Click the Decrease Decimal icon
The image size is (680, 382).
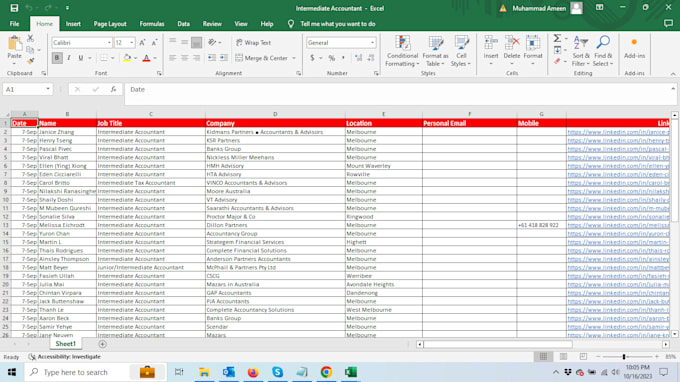pyautogui.click(x=371, y=58)
